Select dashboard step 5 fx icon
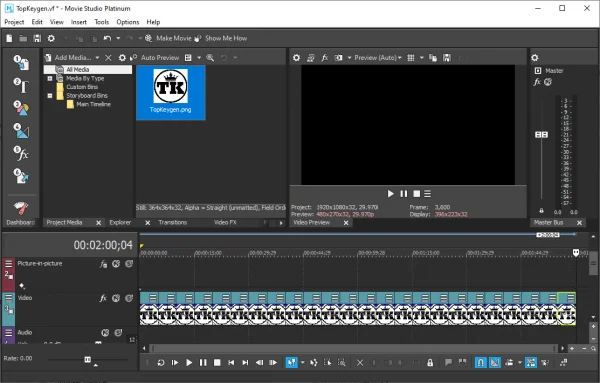This screenshot has height=383, width=600. coord(21,153)
